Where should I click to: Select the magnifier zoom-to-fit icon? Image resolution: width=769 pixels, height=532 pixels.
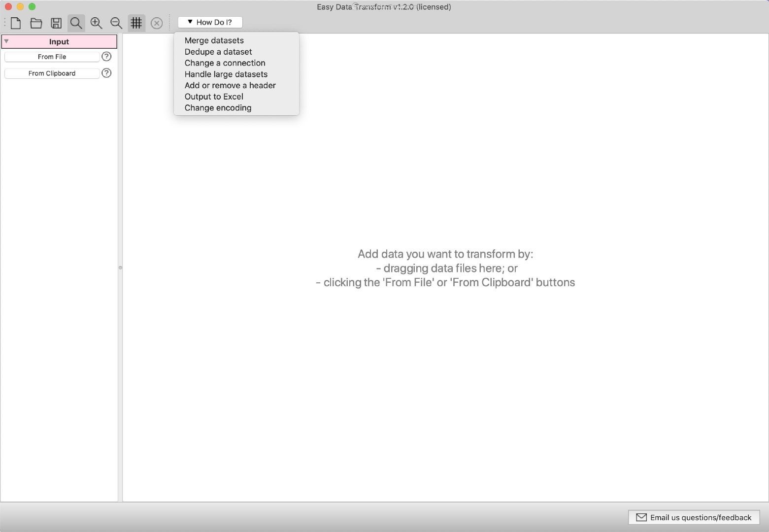pyautogui.click(x=76, y=23)
